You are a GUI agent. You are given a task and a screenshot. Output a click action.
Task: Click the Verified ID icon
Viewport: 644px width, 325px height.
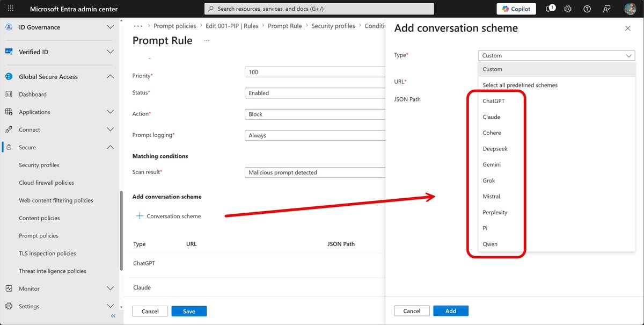click(9, 52)
